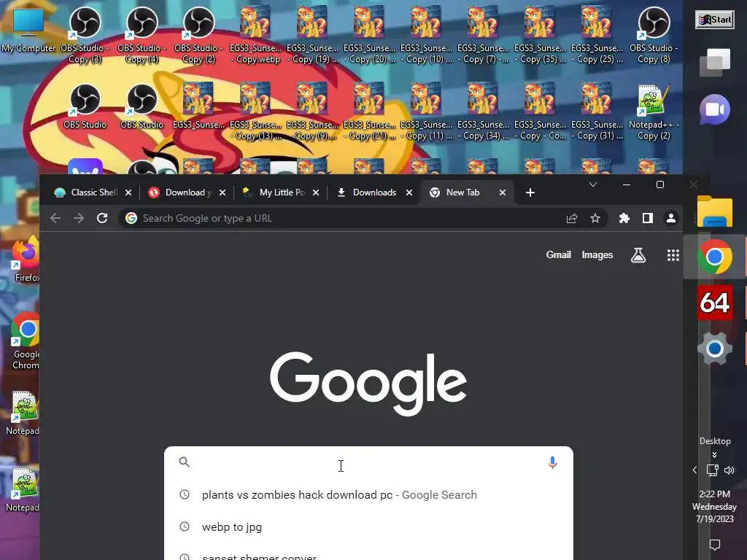Select OBS Studio - Copy (3) desktop shortcut
Image resolution: width=747 pixels, height=560 pixels.
85,35
